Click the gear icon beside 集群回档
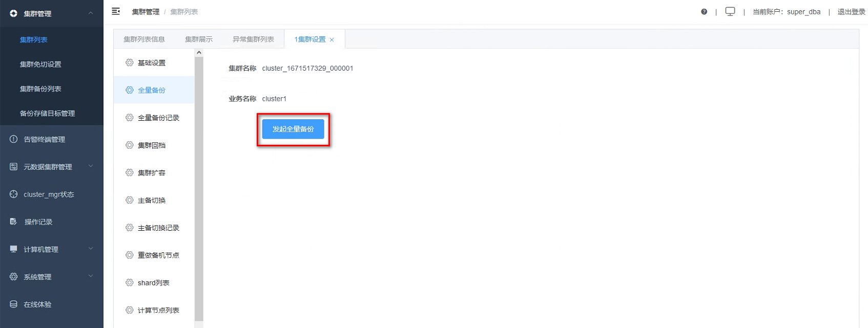 tap(130, 145)
